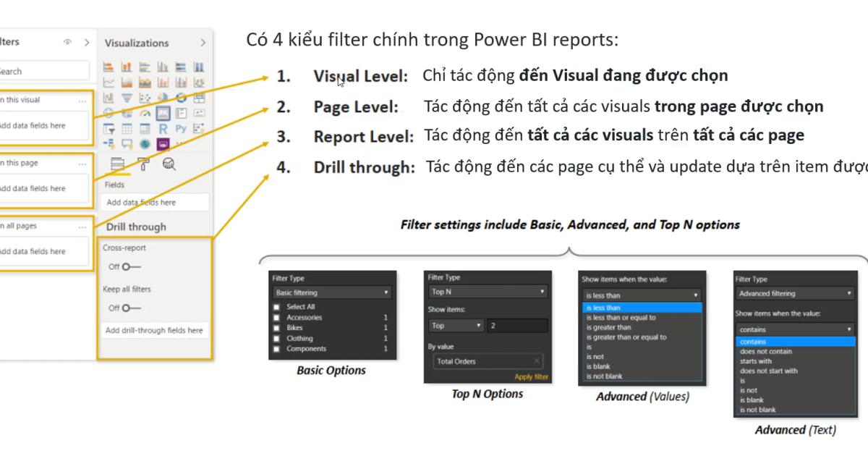This screenshot has height=456, width=868.
Task: Select the Stacked bar chart visual
Action: tap(109, 67)
